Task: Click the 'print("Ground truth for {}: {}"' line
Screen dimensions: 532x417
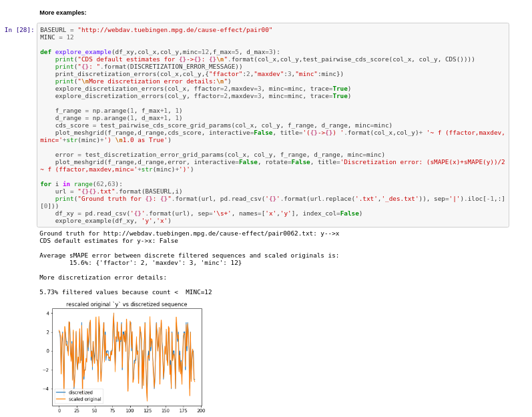Action: pos(272,202)
